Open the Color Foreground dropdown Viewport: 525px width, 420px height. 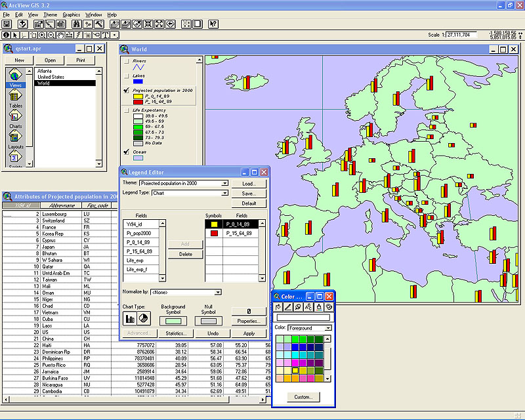point(328,328)
